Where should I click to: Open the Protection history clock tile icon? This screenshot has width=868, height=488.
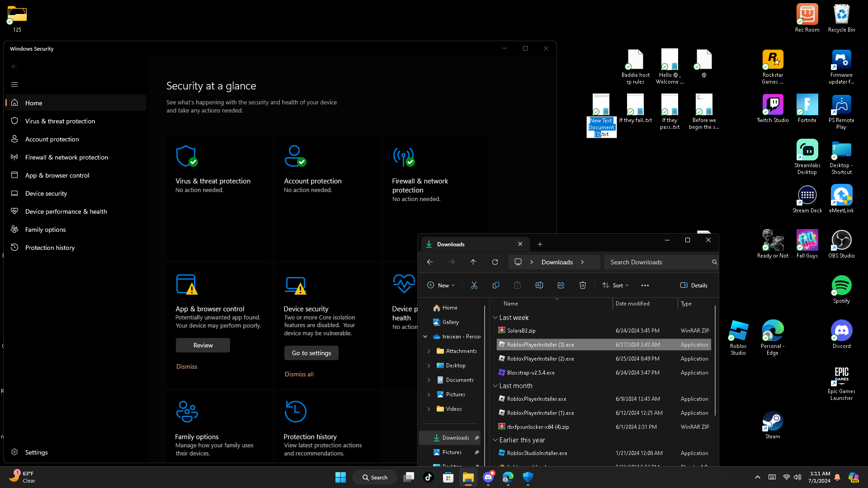point(295,411)
